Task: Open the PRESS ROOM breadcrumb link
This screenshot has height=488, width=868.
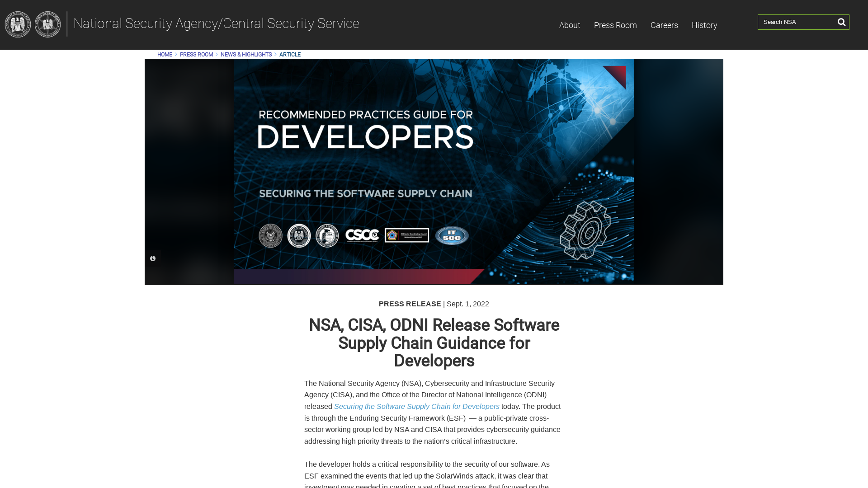Action: [196, 54]
